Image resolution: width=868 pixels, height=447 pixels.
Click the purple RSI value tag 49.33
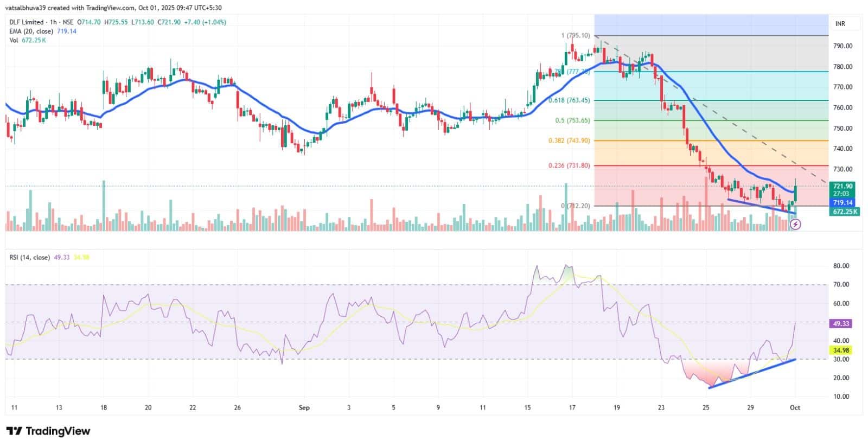coord(841,323)
